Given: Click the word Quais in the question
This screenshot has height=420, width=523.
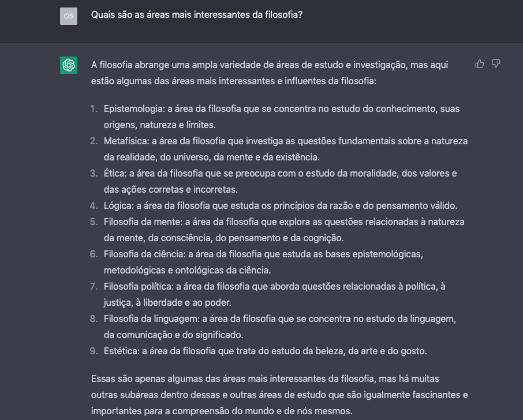Looking at the screenshot, I should (103, 16).
